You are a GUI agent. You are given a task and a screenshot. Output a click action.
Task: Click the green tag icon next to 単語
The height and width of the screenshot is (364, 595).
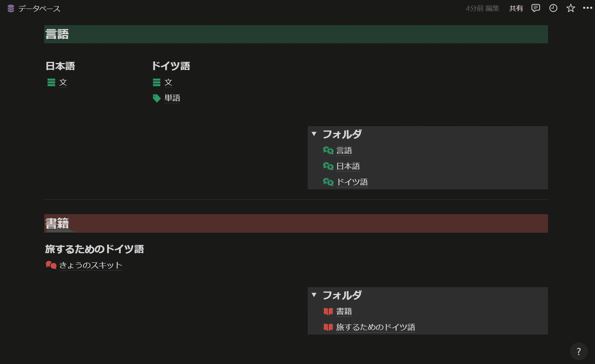(157, 98)
